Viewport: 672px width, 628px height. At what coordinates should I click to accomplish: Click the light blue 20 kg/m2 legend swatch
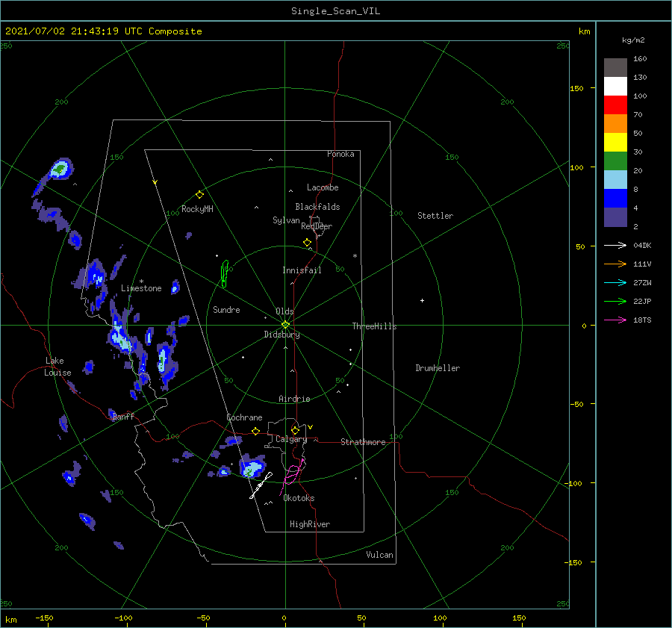(615, 180)
